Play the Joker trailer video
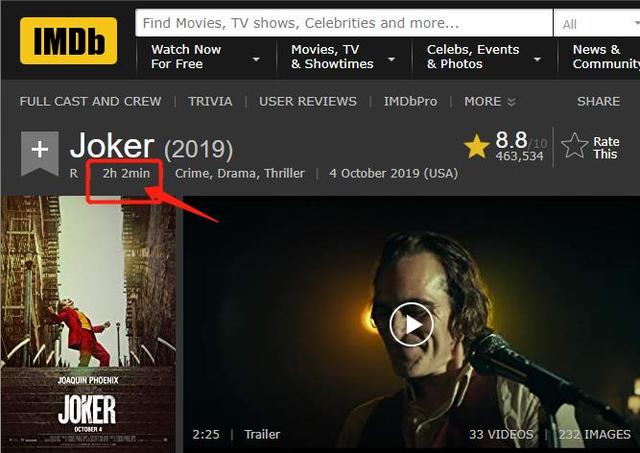The image size is (640, 453). (411, 325)
